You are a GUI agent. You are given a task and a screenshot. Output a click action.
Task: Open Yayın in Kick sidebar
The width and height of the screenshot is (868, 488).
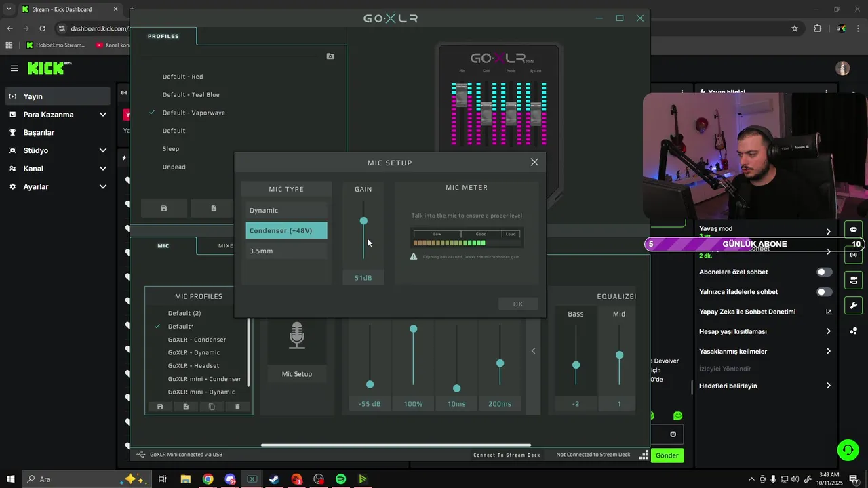click(58, 96)
